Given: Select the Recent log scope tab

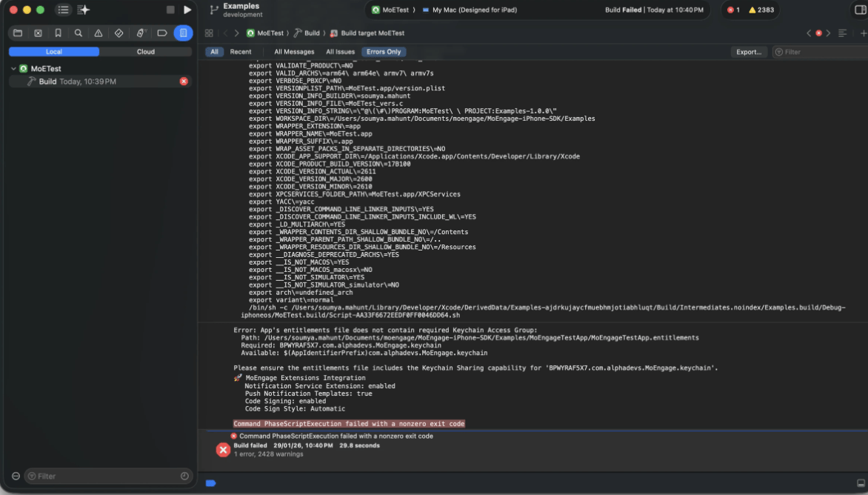Looking at the screenshot, I should click(x=240, y=51).
